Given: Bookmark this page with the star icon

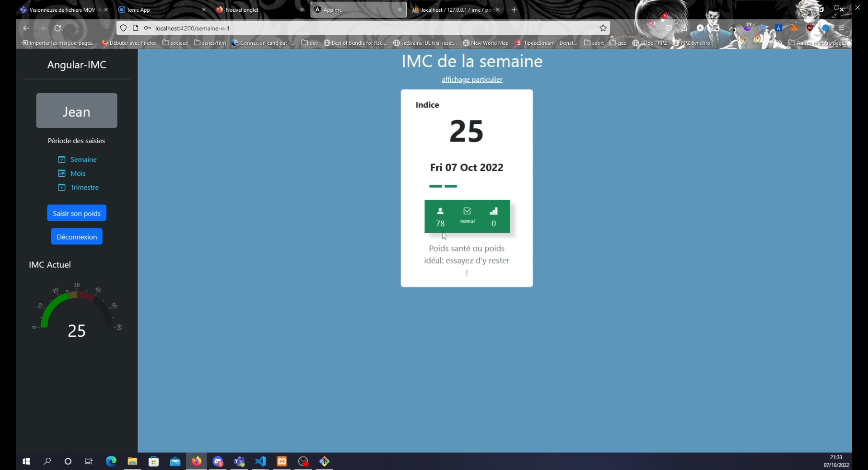Looking at the screenshot, I should pyautogui.click(x=603, y=28).
